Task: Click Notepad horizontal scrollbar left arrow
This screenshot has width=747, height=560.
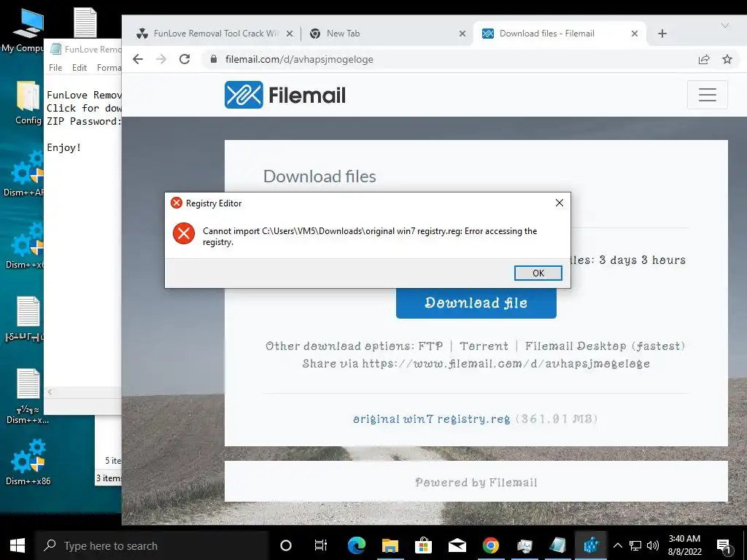Action: [50, 392]
